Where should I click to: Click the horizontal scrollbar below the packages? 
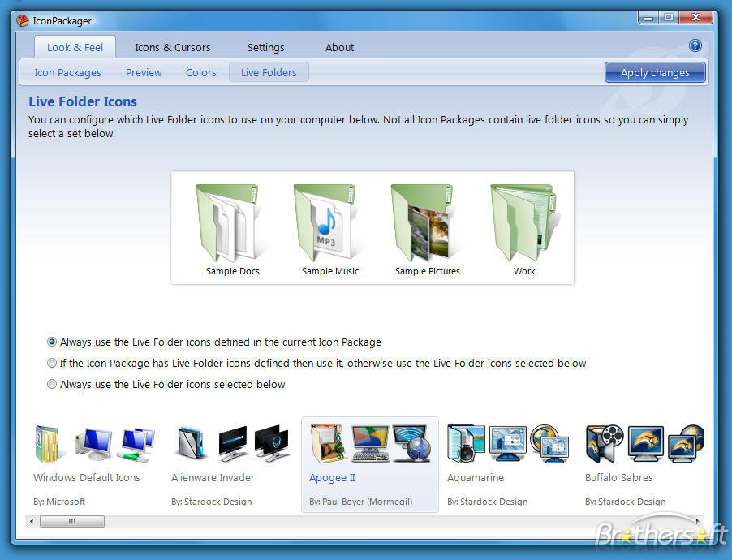pos(71,521)
